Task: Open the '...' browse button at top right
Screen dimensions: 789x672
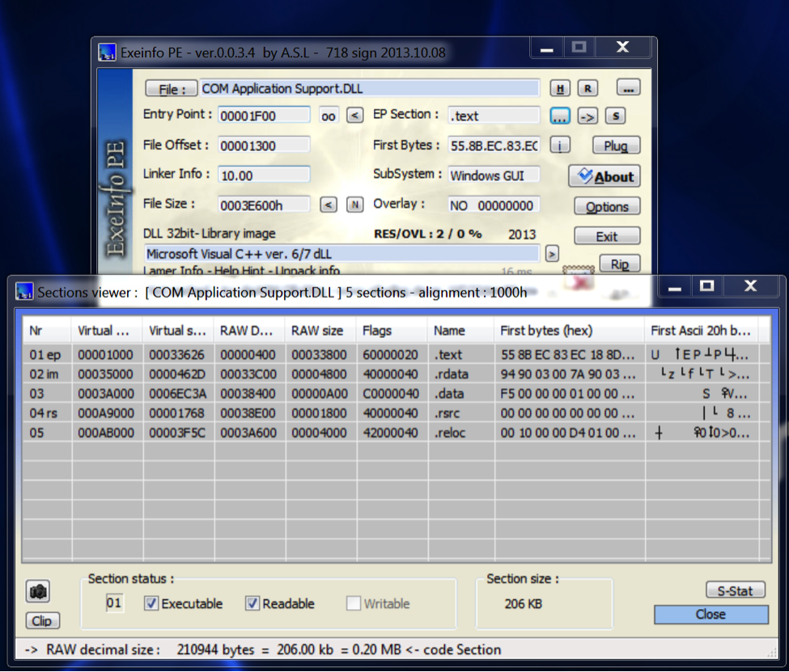Action: tap(628, 87)
